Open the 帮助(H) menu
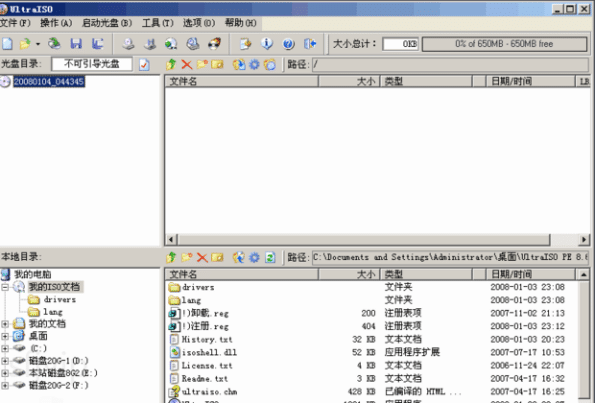The image size is (595, 403). 240,23
